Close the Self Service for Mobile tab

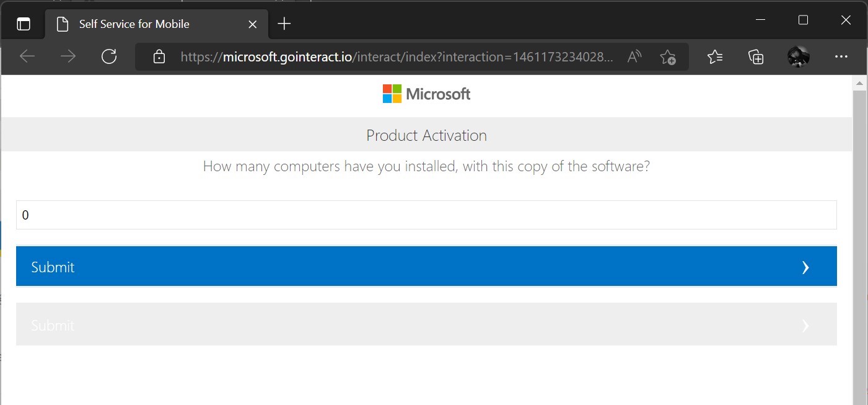coord(253,24)
